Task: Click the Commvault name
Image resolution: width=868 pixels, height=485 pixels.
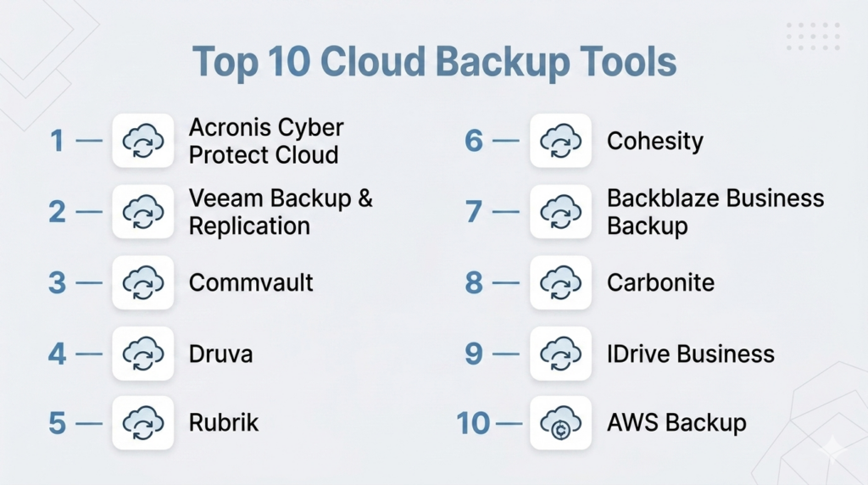Action: pos(251,282)
